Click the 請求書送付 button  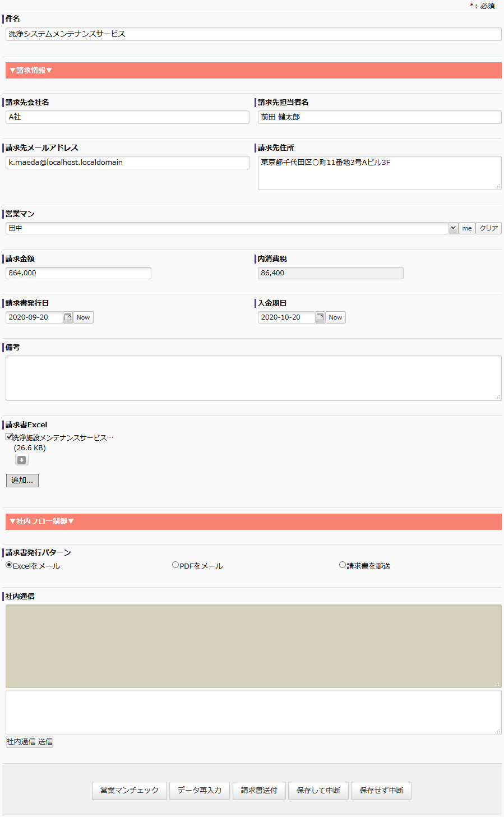tap(259, 791)
